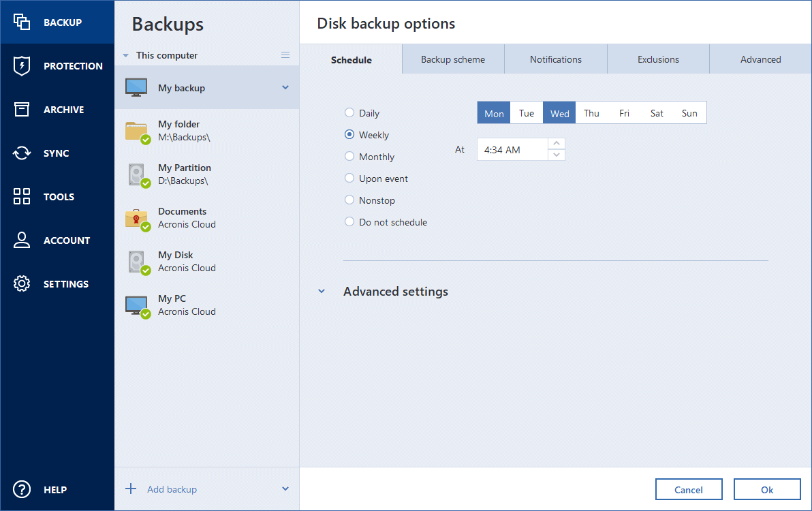Choose the Do not schedule option

pyautogui.click(x=349, y=222)
